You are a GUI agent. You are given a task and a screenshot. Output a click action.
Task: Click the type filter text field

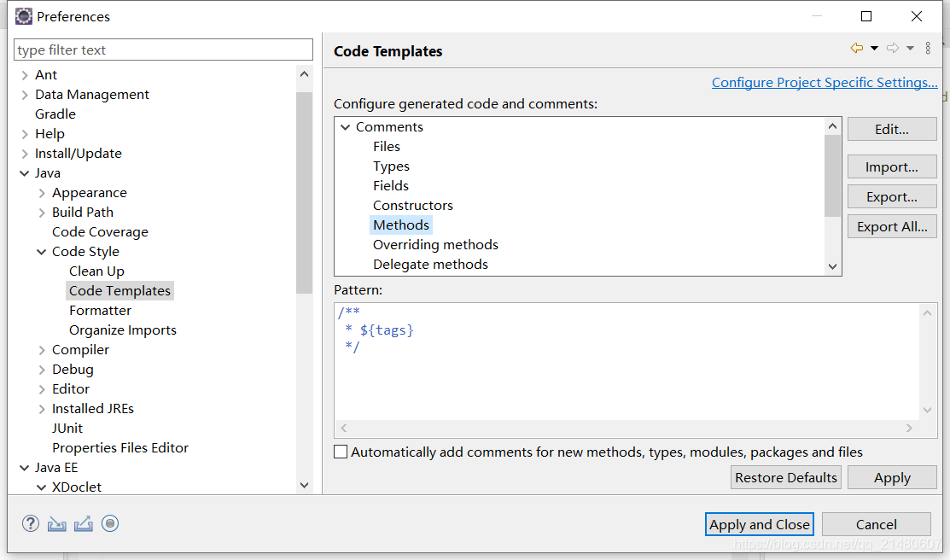coord(164,50)
